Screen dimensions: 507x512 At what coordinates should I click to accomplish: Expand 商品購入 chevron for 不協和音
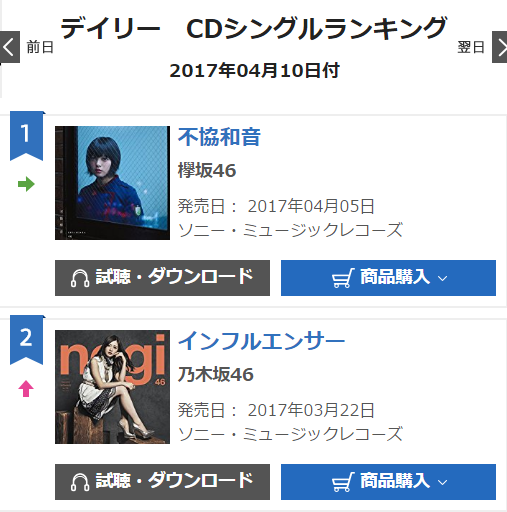[x=442, y=278]
